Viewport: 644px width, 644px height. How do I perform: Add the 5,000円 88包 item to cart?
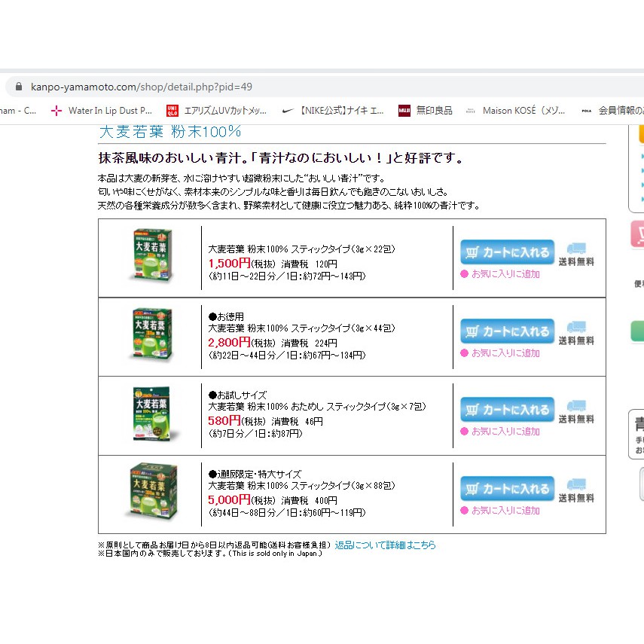pos(507,488)
